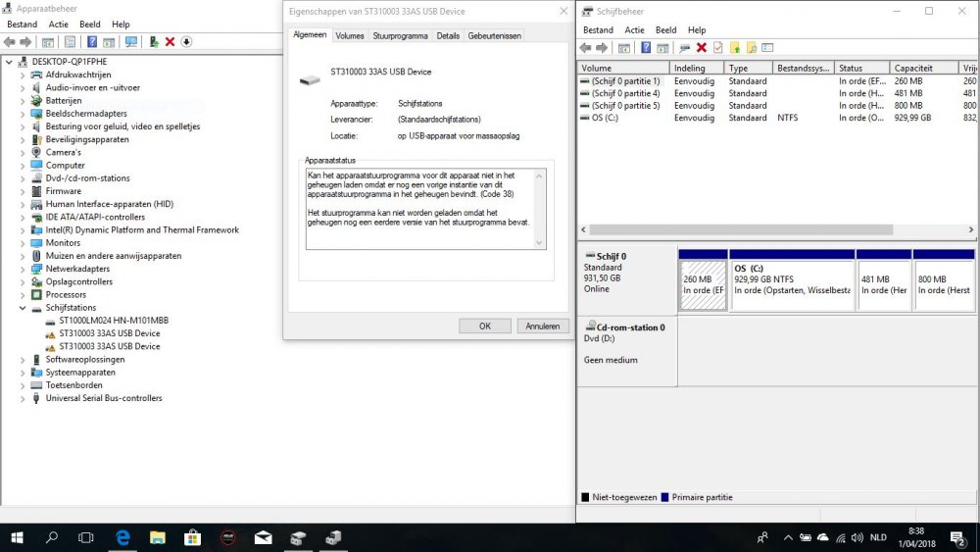Image resolution: width=980 pixels, height=552 pixels.
Task: Open the Gebeurtenissen tab
Action: click(x=494, y=35)
